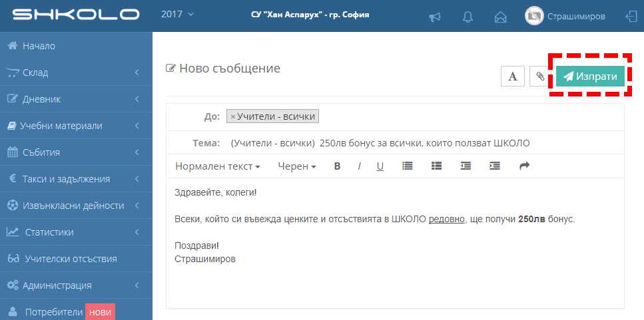Send the message with Изпрати

point(590,77)
